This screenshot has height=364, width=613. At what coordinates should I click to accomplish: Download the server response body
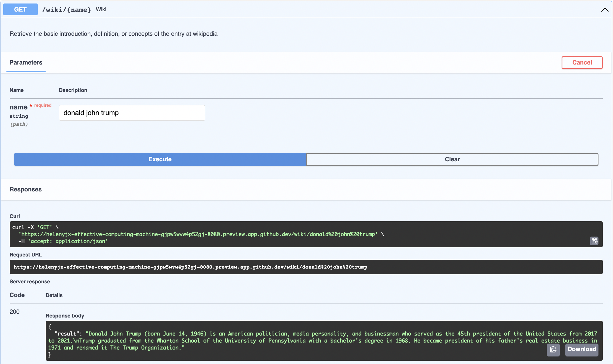582,349
